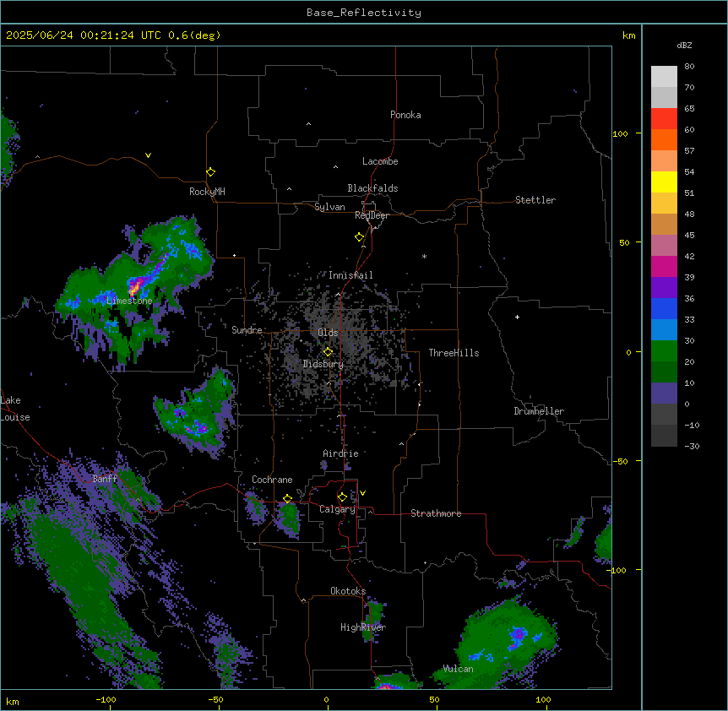
Task: Click the Blackfalds label
Action: point(372,188)
